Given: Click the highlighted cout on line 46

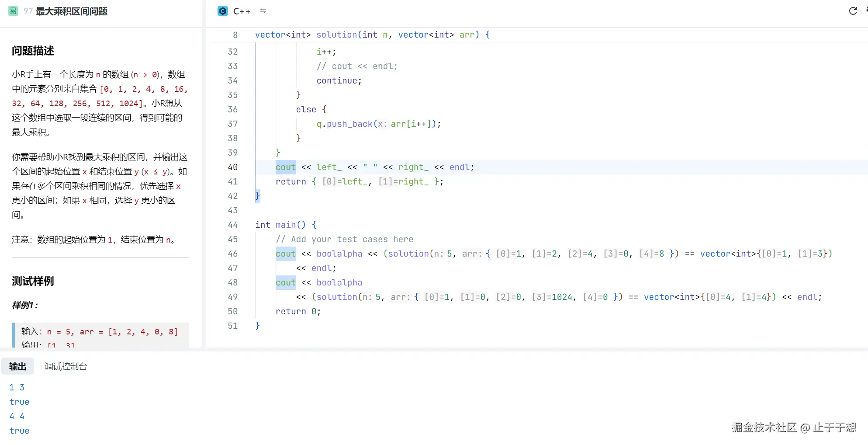Looking at the screenshot, I should pyautogui.click(x=286, y=254).
